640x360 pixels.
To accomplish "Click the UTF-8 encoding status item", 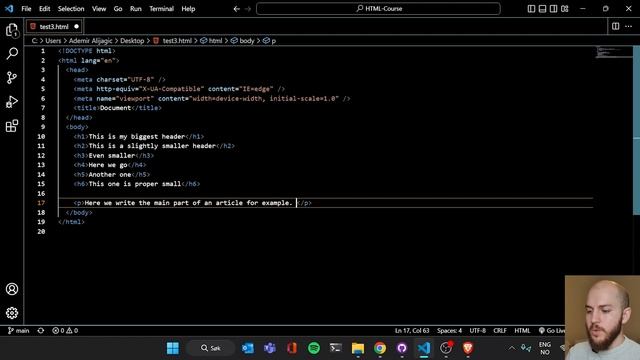I will coord(478,331).
